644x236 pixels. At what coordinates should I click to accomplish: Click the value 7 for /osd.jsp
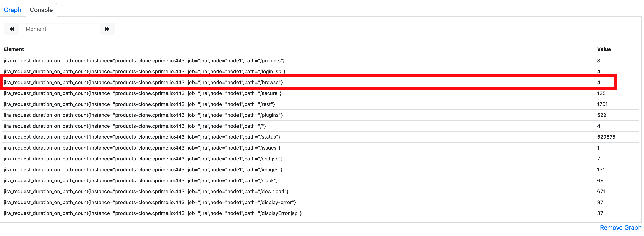[x=598, y=159]
